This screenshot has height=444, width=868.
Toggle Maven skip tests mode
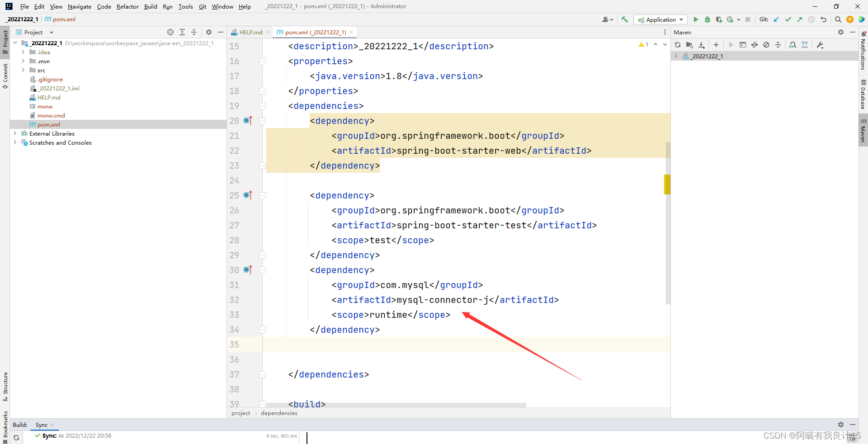[766, 45]
